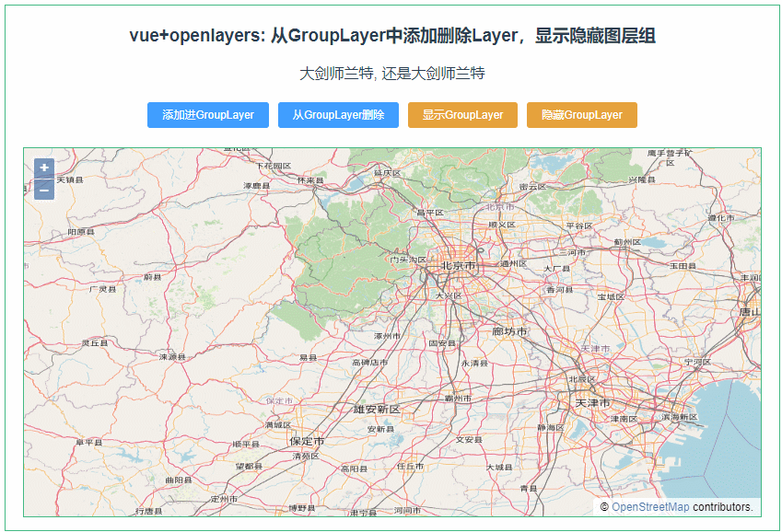Image resolution: width=782 pixels, height=532 pixels.
Task: Click 从GroupLayer删除 to remove a layer
Action: point(339,115)
